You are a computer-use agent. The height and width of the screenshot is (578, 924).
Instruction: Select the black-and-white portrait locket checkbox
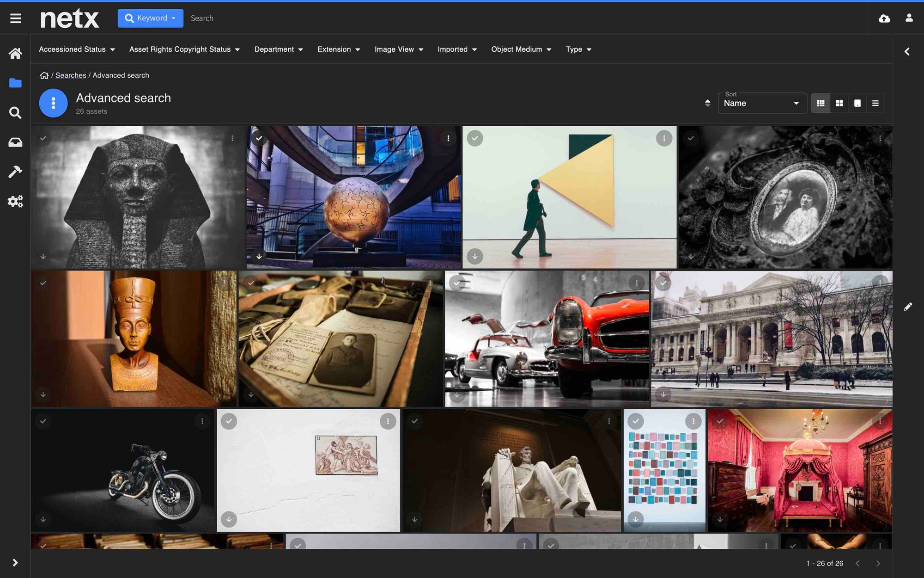pyautogui.click(x=691, y=138)
